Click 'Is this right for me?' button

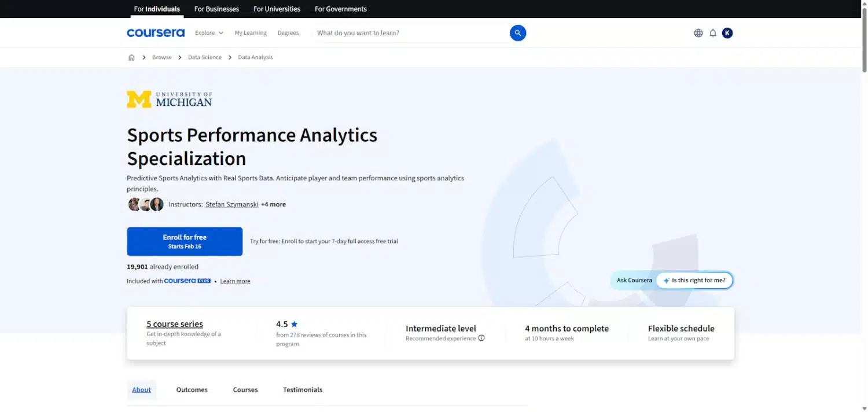(694, 280)
